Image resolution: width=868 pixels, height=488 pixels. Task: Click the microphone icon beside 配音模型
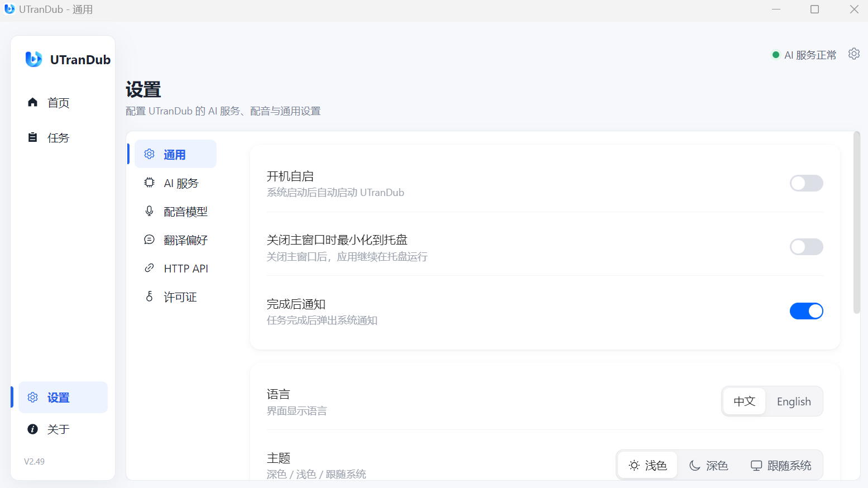149,211
